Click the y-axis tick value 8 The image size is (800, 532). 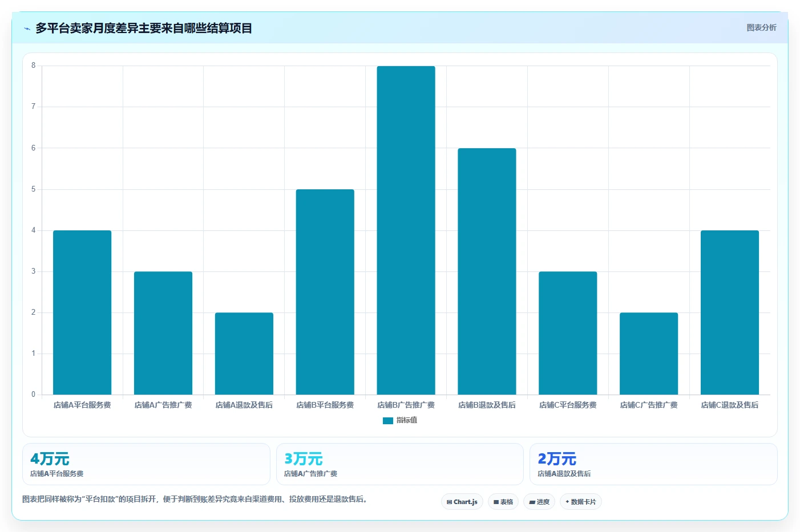[x=33, y=66]
